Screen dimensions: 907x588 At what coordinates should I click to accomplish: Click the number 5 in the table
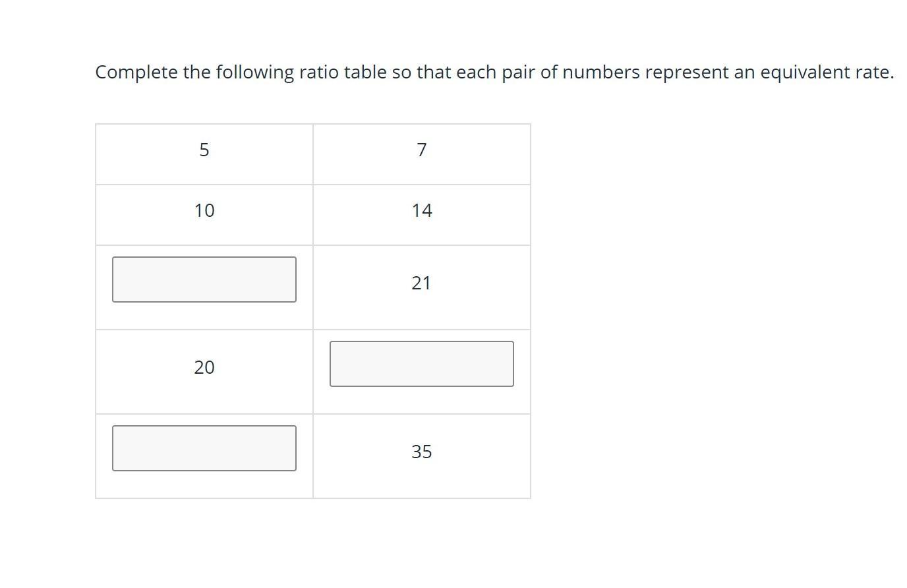(204, 150)
